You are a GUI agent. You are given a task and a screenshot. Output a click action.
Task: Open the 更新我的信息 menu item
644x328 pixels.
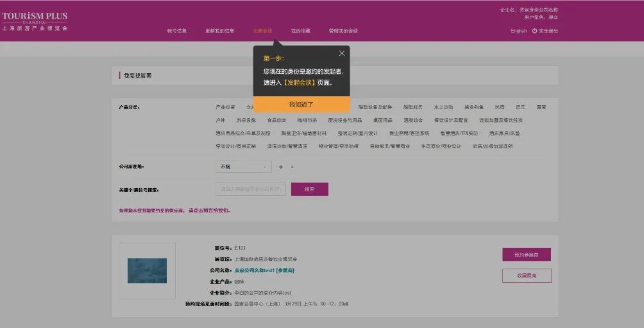(220, 31)
